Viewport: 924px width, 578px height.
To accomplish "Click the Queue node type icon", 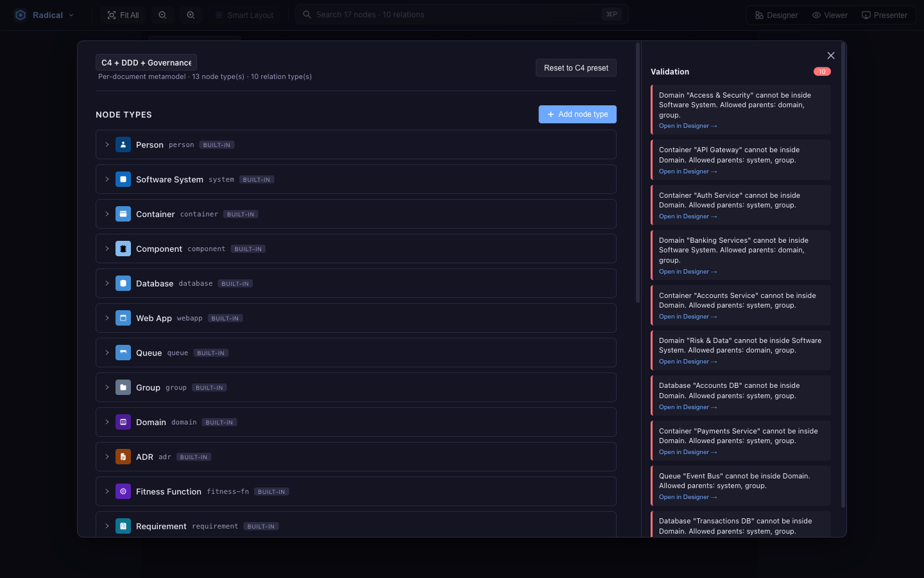I will 123,353.
